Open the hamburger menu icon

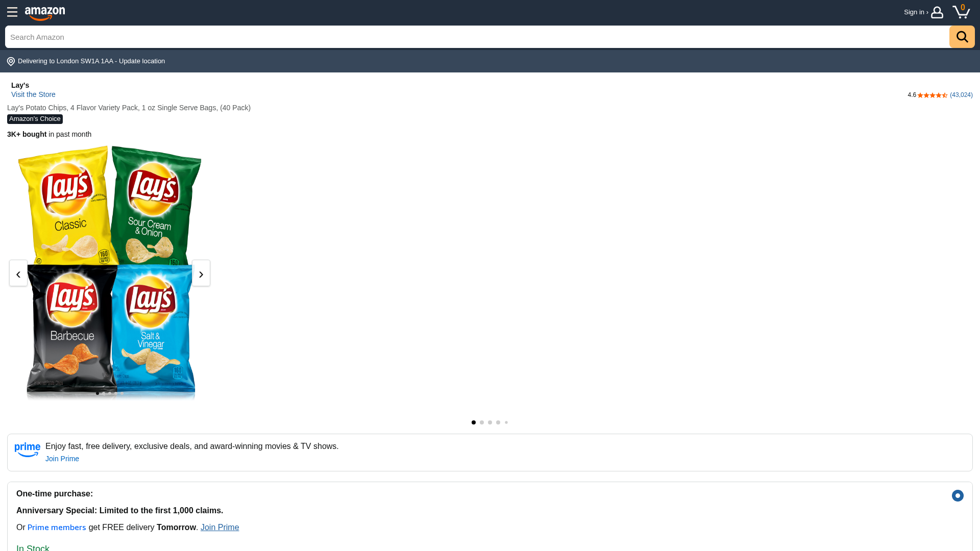click(x=12, y=12)
